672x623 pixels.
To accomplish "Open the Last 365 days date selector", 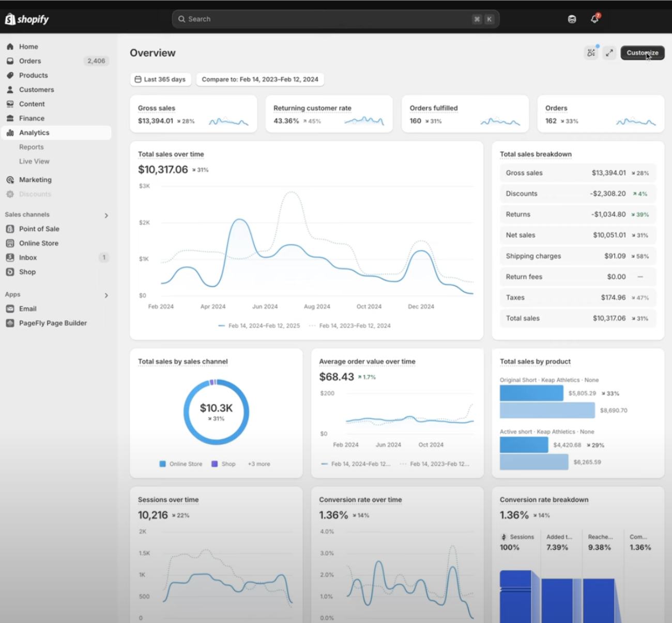I will coord(160,79).
